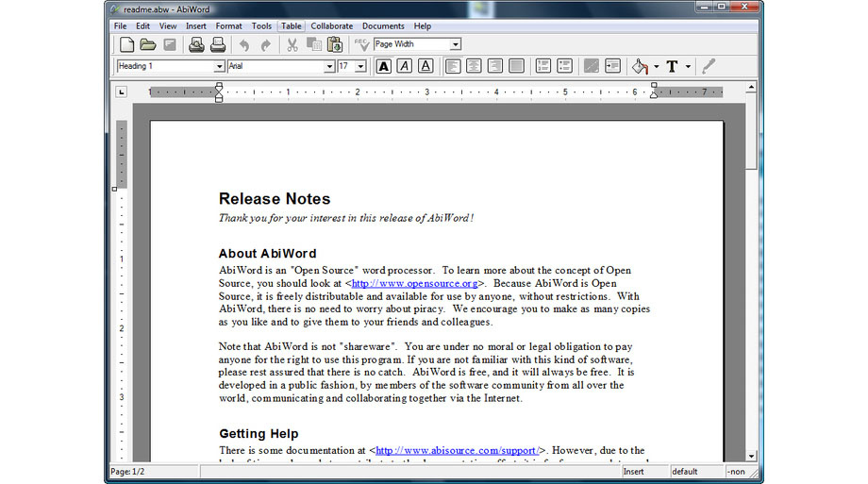868x484 pixels.
Task: Open the View menu
Action: (168, 26)
